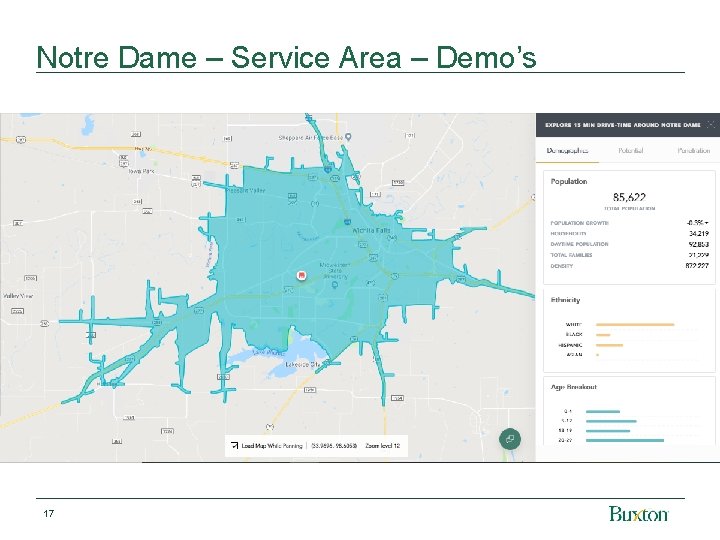This screenshot has width=720, height=540.
Task: Open the Demographics tab
Action: [567, 150]
